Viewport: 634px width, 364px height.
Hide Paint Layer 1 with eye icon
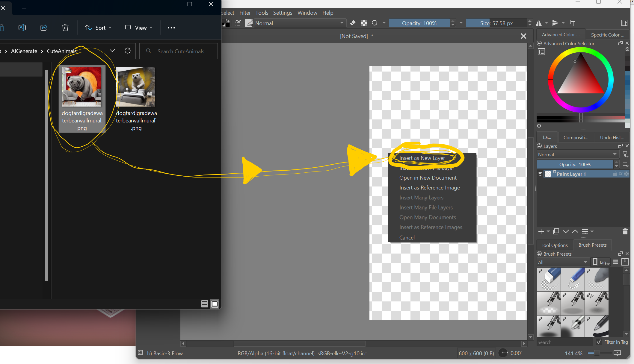coord(540,174)
